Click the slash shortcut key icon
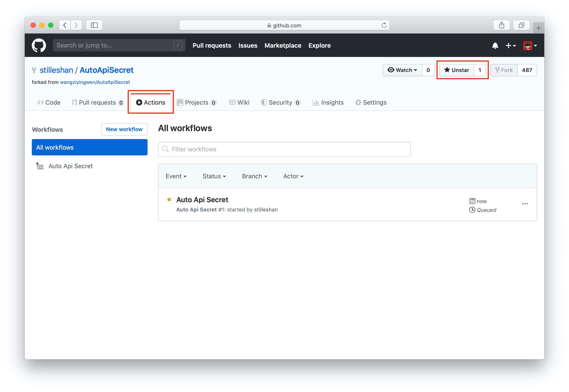Screen dimensions: 569x392 [178, 45]
